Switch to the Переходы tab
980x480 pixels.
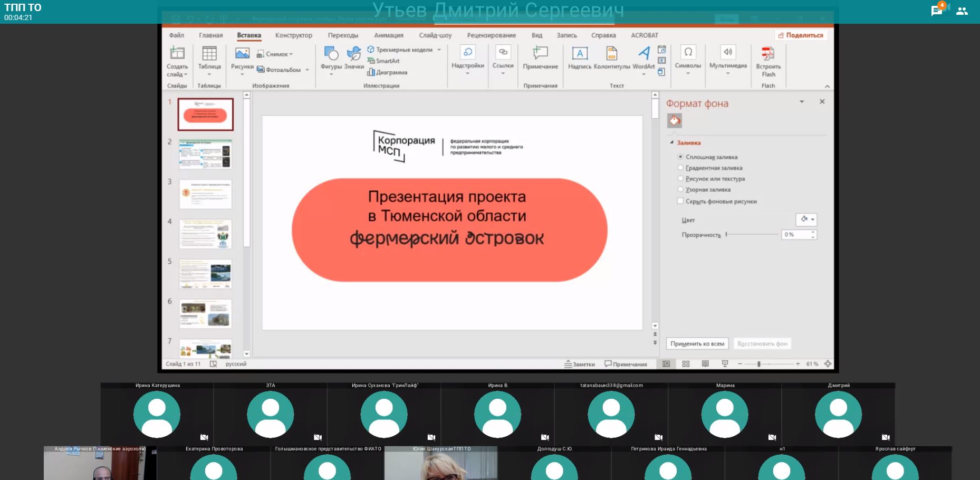coord(343,35)
